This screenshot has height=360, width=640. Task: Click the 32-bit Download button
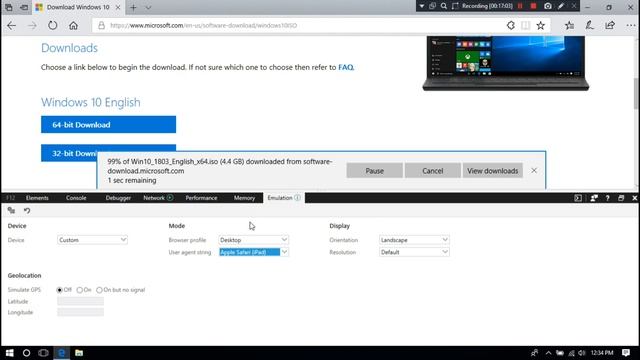(69, 153)
